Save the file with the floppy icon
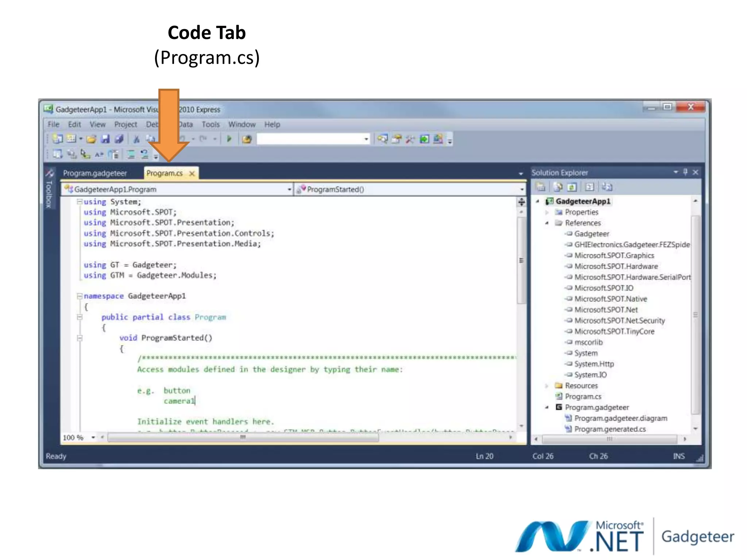Viewport: 747px width, 560px height. click(105, 139)
